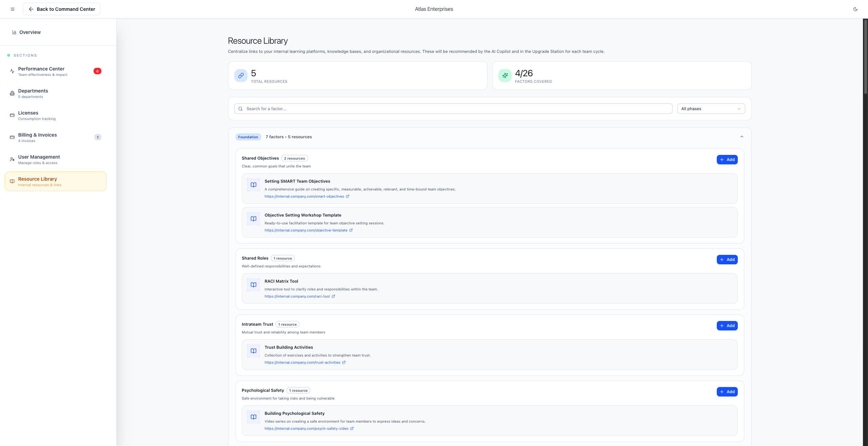The width and height of the screenshot is (868, 446).
Task: Collapse the Foundation section chevron
Action: [x=742, y=137]
